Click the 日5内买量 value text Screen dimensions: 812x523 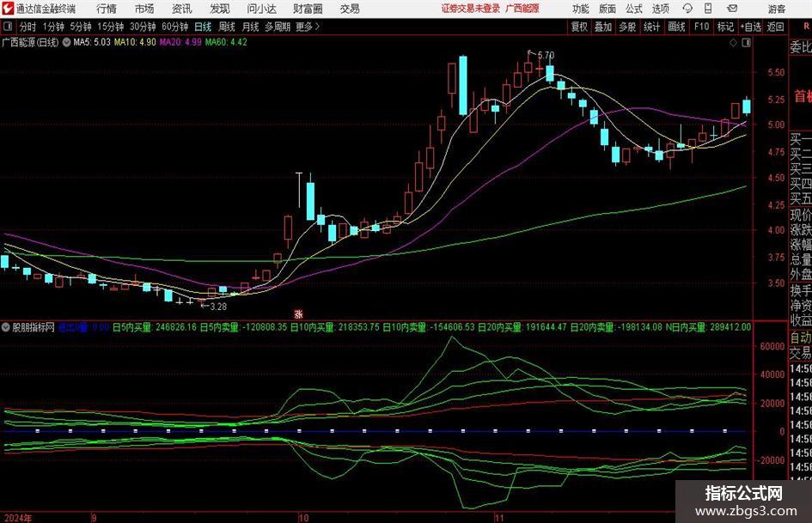155,327
